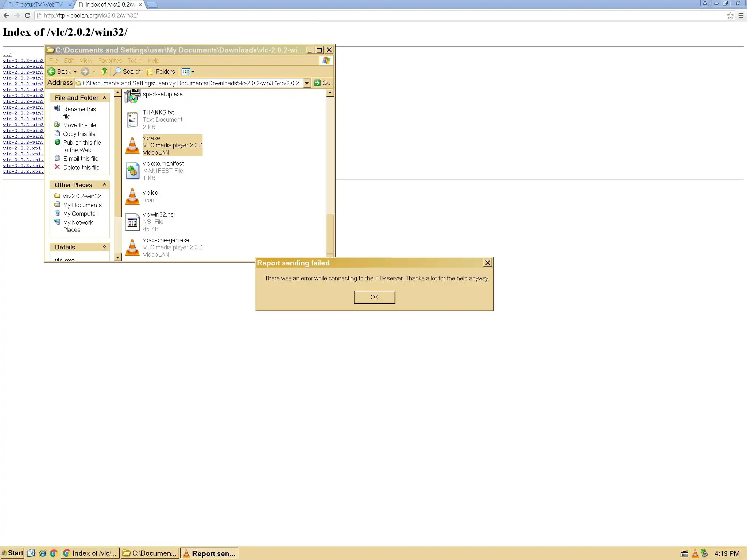Click the Delete this file icon

(57, 167)
